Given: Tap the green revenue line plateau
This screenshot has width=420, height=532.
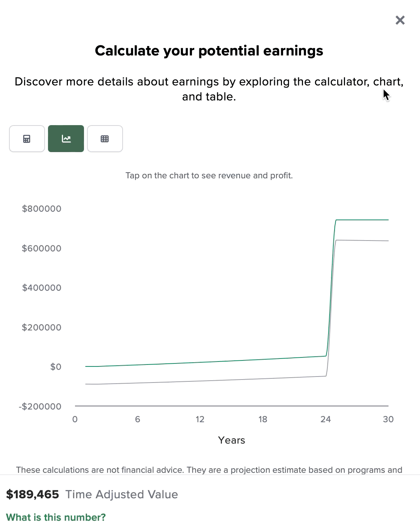Looking at the screenshot, I should click(x=362, y=220).
